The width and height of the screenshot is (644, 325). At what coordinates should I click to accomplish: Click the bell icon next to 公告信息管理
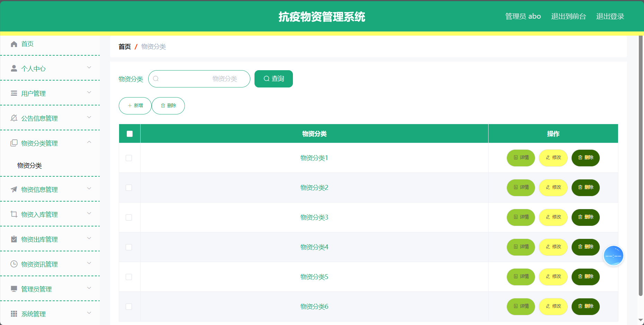pyautogui.click(x=14, y=118)
